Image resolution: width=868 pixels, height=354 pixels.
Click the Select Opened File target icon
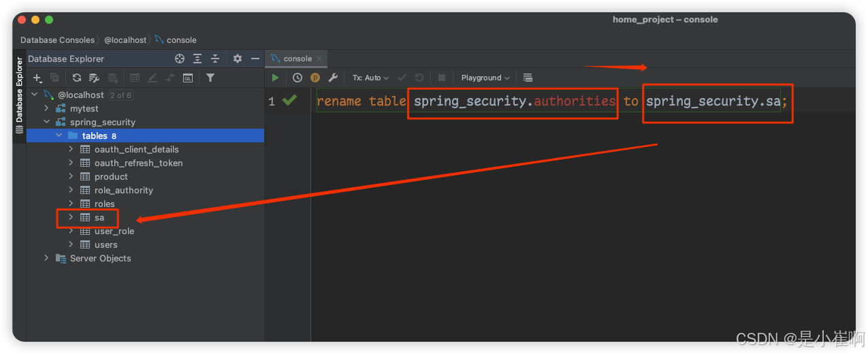pos(180,59)
